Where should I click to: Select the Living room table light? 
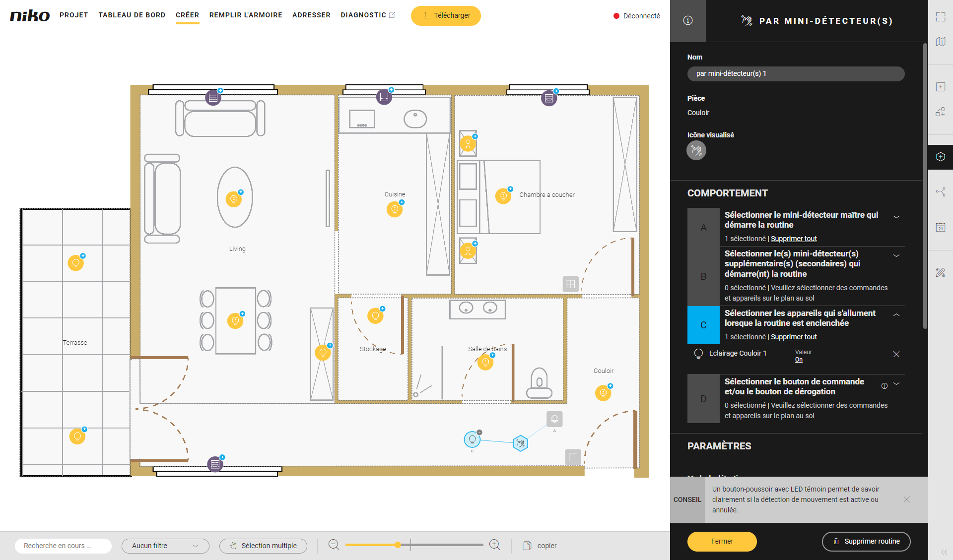pos(234,199)
